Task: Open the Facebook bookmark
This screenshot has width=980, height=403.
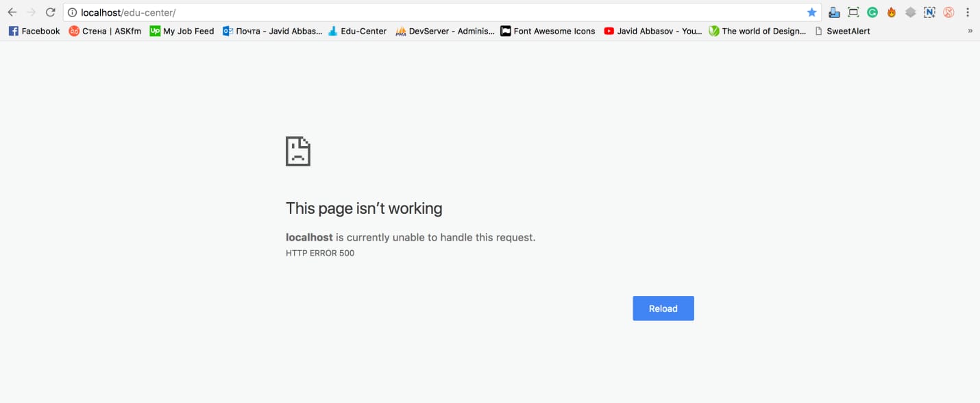Action: click(x=34, y=31)
